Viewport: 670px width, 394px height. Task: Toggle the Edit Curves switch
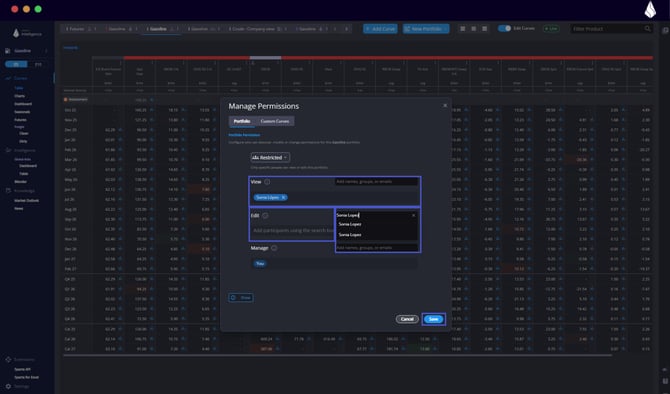pyautogui.click(x=504, y=28)
